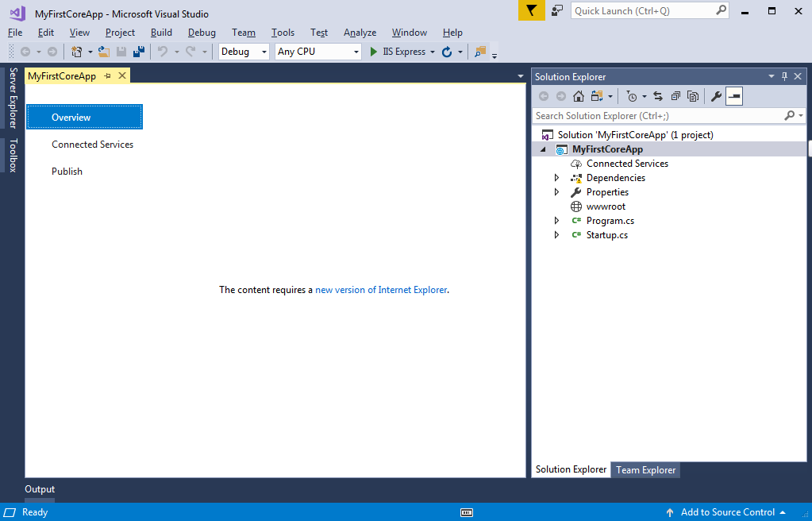Click the Quick Launch magnifier icon
Viewport: 812px width, 521px height.
tap(721, 10)
